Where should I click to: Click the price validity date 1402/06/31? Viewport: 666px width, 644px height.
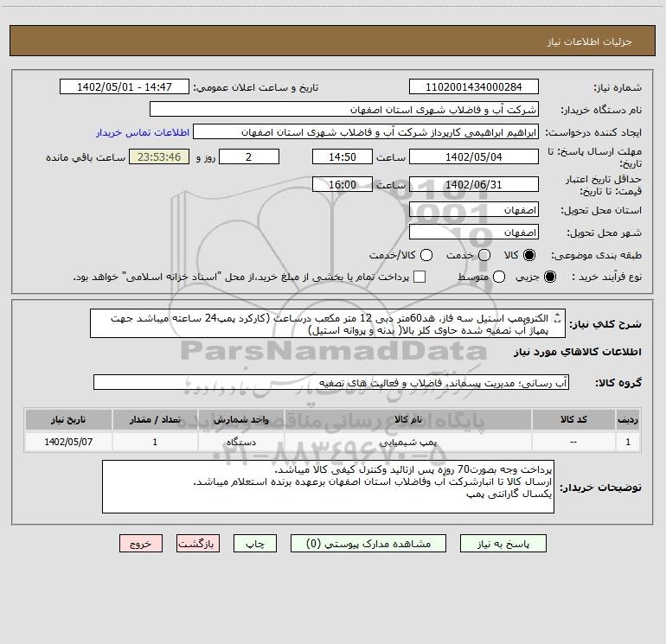click(x=474, y=184)
